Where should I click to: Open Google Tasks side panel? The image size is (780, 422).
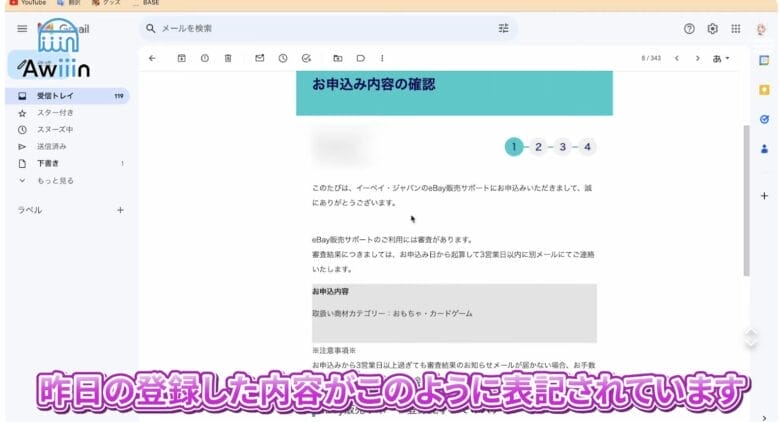coord(764,119)
